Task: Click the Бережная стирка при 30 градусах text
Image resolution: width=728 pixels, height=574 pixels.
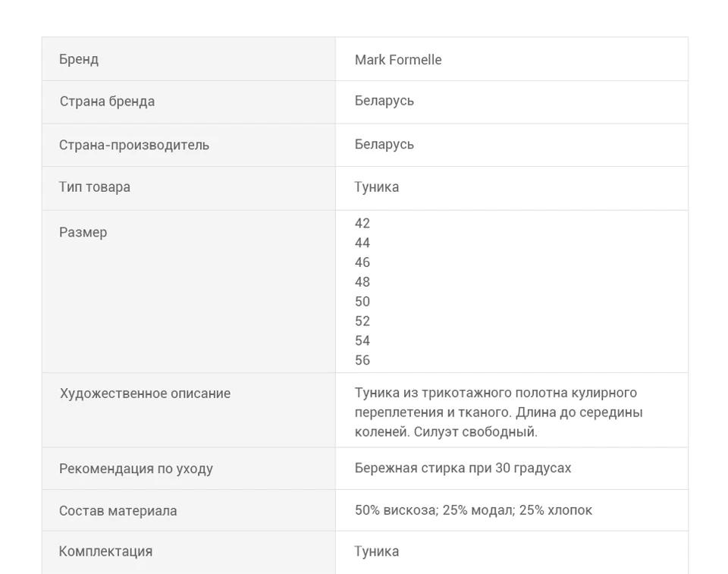Action: pos(463,468)
